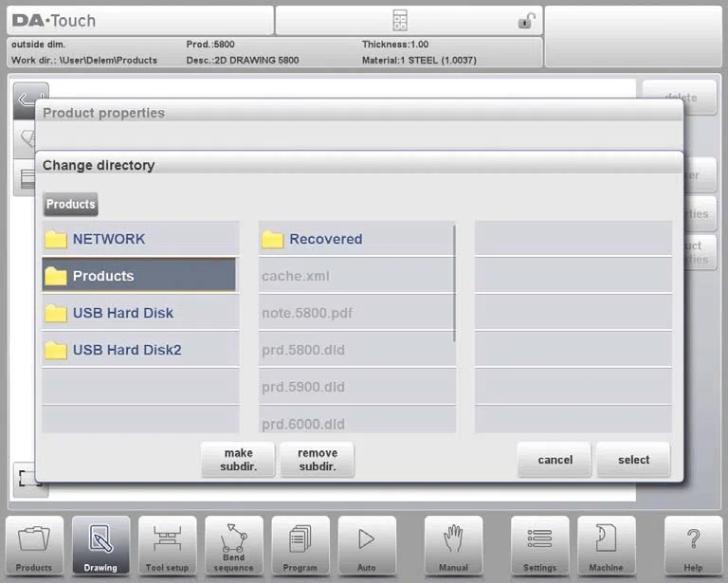Switch to Auto mode
The width and height of the screenshot is (728, 583).
[367, 546]
